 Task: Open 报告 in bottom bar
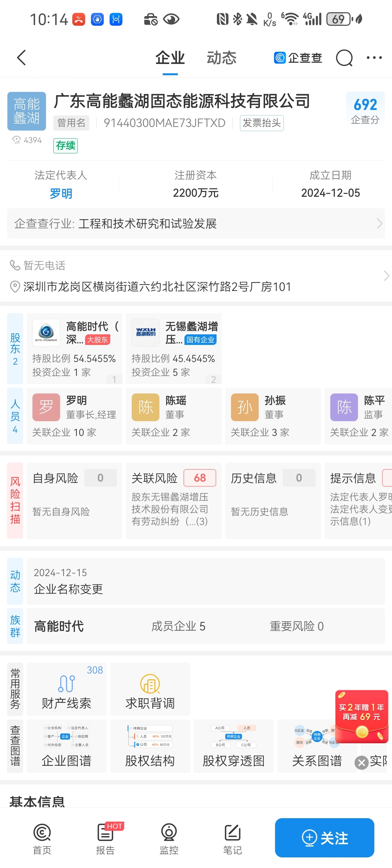click(x=106, y=838)
